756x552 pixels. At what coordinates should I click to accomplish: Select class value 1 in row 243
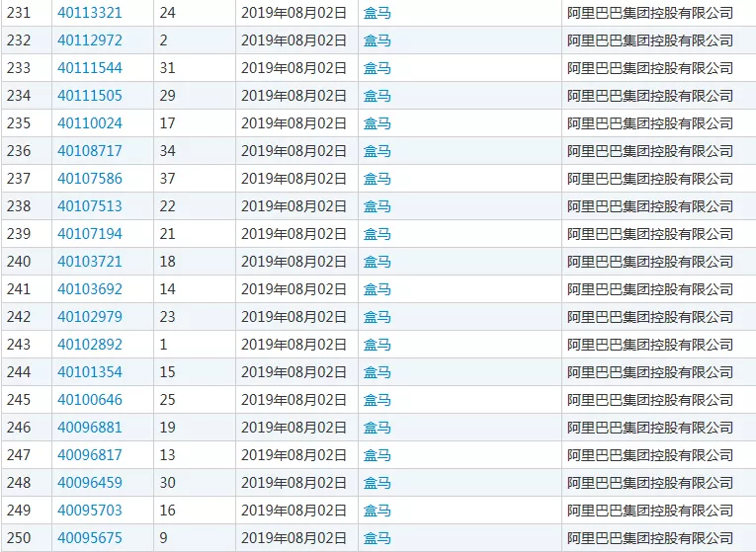[163, 345]
